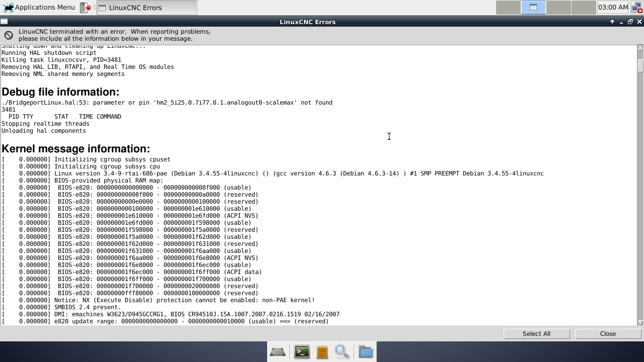Click 'BIOS-provided physical RAM map:' line

tap(83, 180)
